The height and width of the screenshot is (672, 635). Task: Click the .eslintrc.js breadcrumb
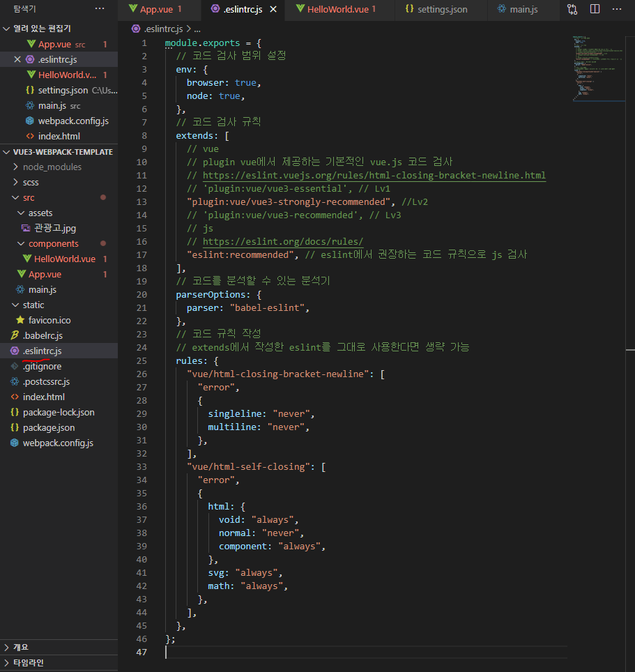click(x=163, y=29)
